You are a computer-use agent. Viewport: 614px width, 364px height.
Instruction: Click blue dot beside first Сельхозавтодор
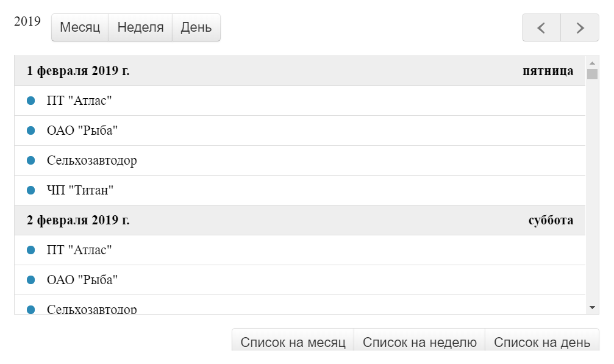pos(30,160)
